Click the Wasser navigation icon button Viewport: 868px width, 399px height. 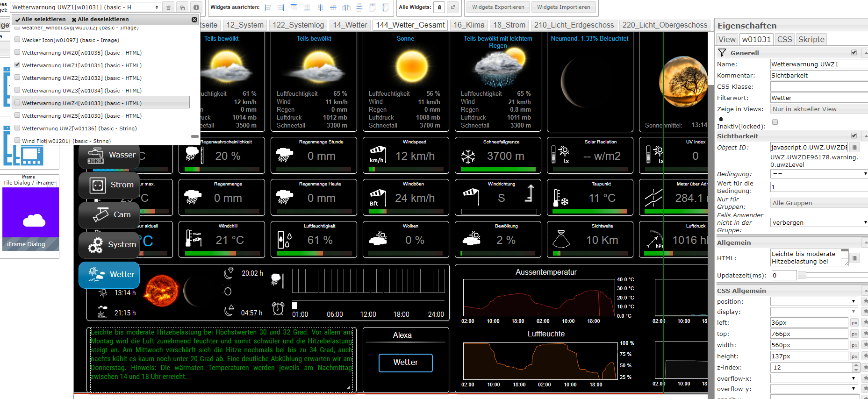pos(109,155)
